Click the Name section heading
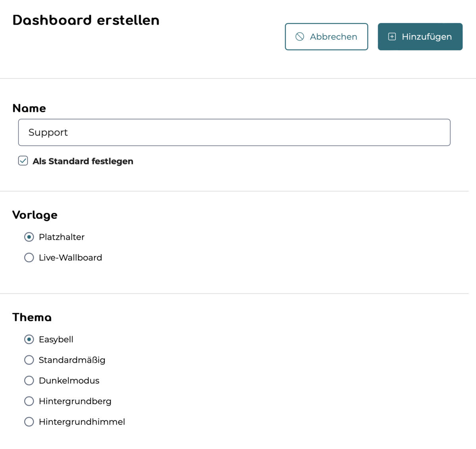The height and width of the screenshot is (449, 476). 29,108
